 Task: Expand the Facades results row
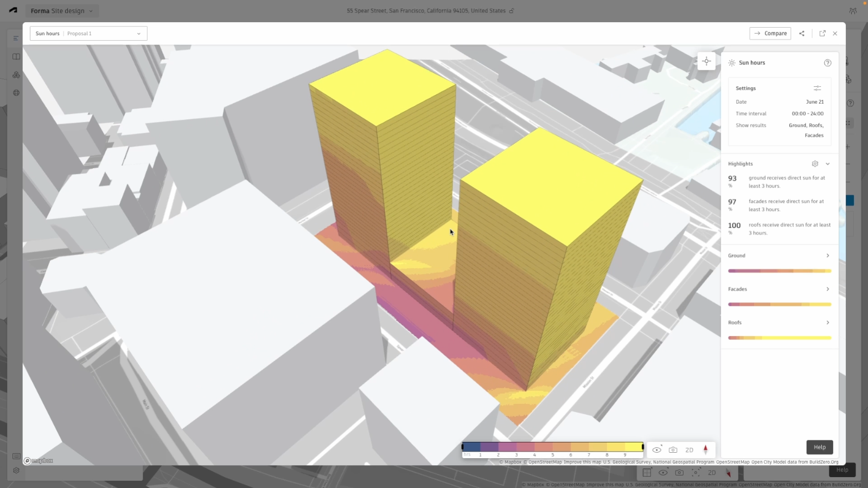click(780, 289)
